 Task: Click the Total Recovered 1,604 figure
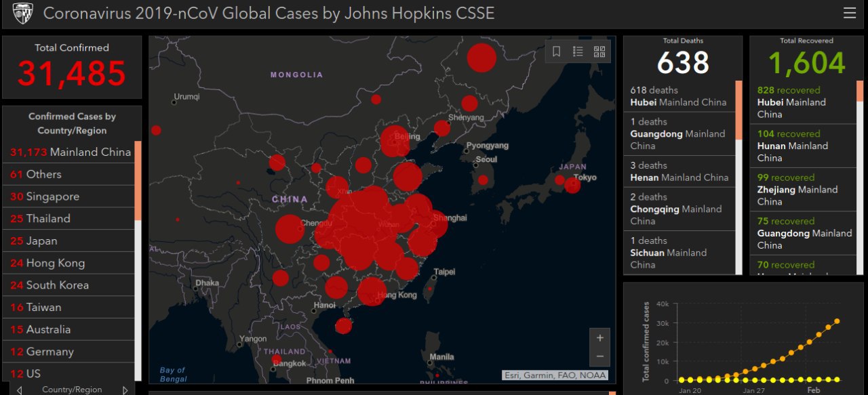807,64
